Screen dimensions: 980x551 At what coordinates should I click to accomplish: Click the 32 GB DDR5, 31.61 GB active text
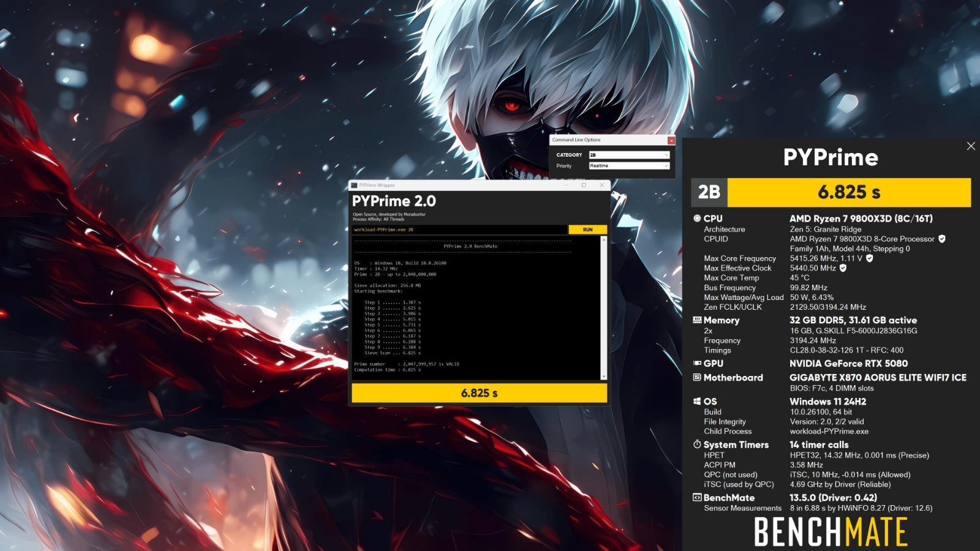pos(853,320)
